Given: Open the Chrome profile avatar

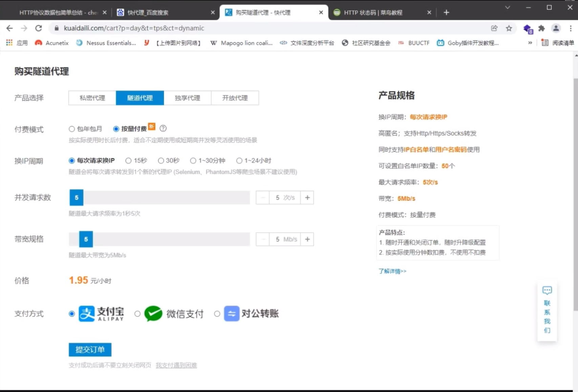Looking at the screenshot, I should (x=556, y=28).
